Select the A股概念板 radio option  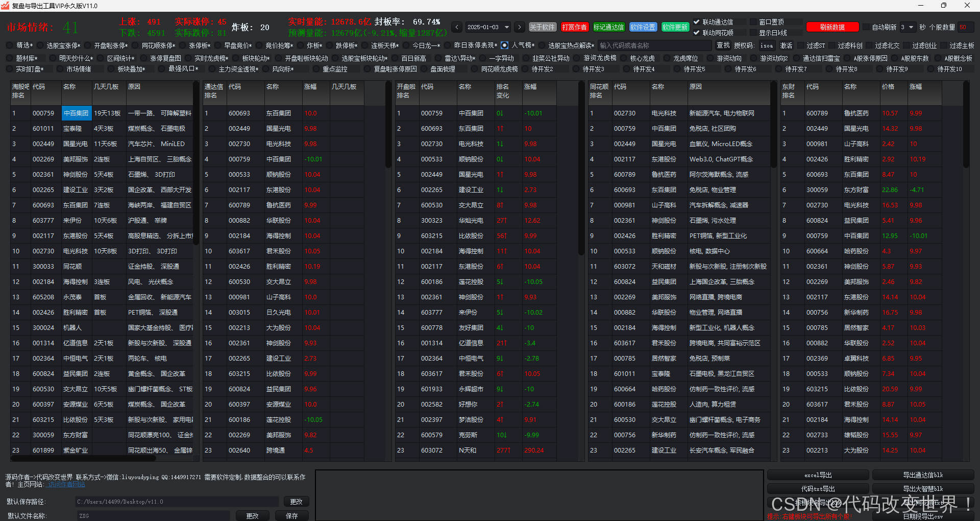pos(937,58)
